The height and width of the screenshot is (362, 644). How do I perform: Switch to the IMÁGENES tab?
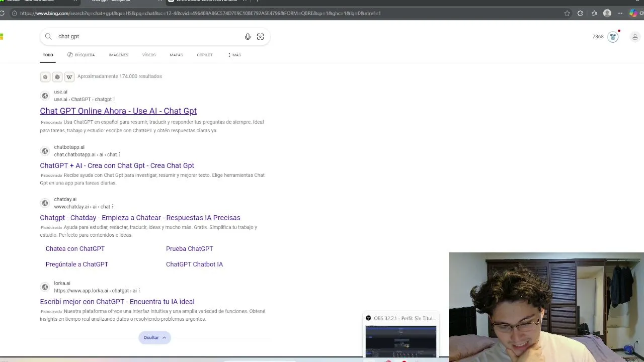(x=119, y=55)
